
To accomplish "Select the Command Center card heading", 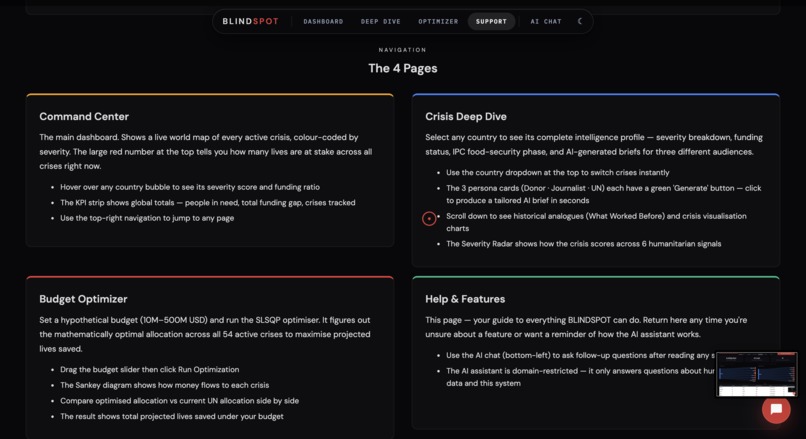I will click(84, 117).
